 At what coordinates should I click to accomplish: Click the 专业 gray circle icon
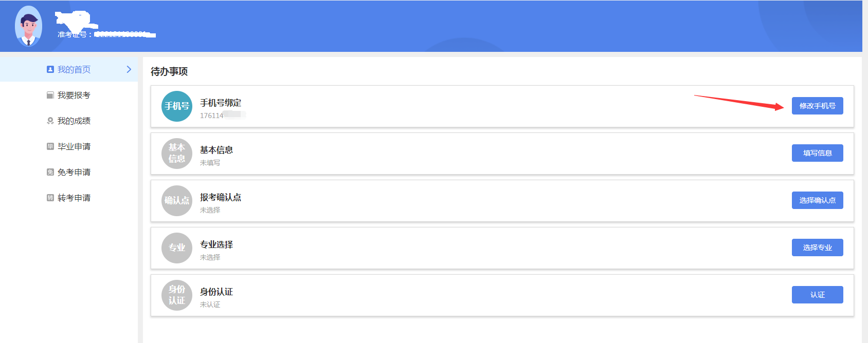coord(177,248)
